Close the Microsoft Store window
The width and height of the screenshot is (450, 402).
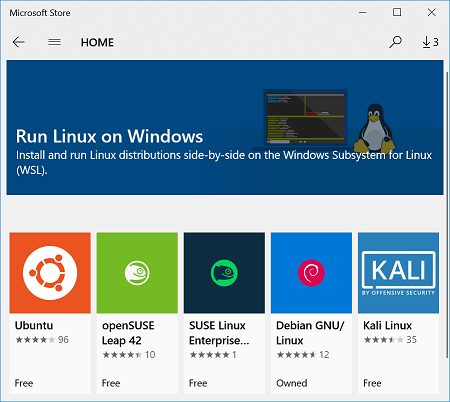point(432,13)
